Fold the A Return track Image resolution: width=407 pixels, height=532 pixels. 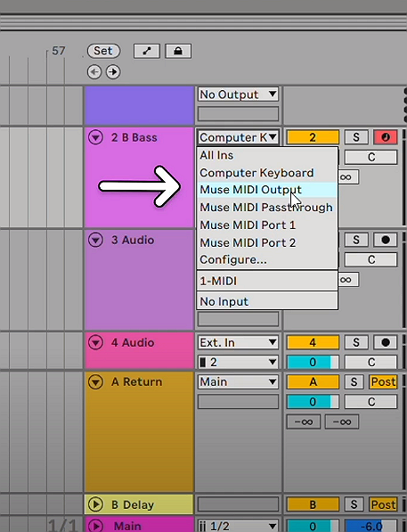coord(95,382)
